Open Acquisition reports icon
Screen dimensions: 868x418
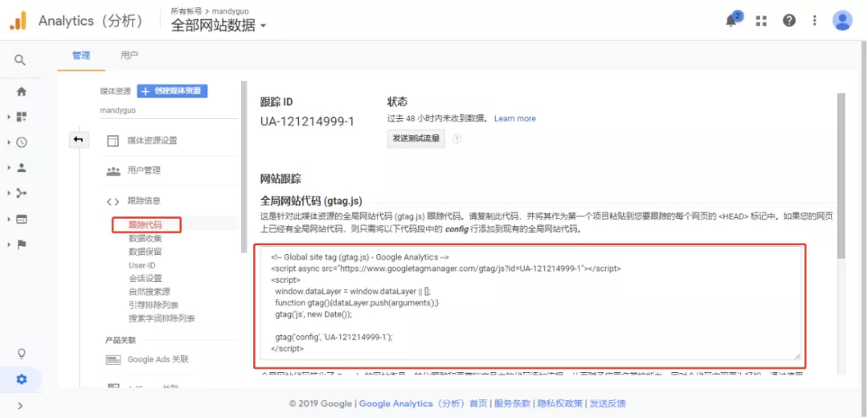coord(22,193)
